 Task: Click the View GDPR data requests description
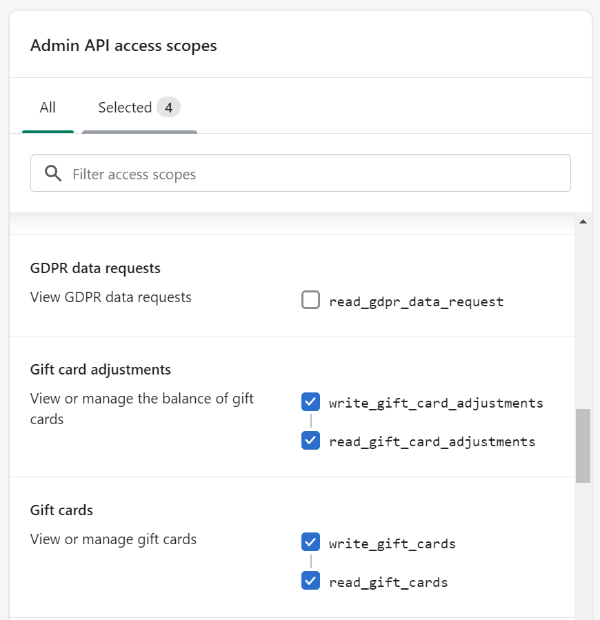pos(111,297)
